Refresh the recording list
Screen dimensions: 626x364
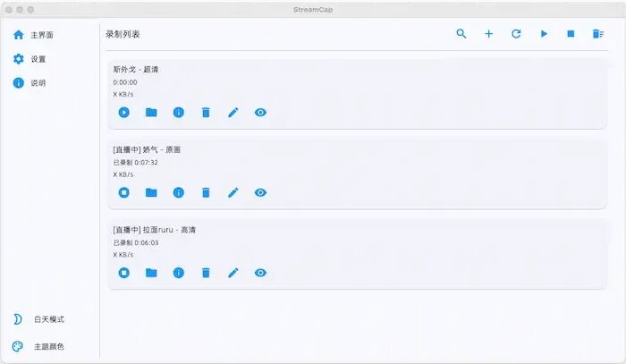[516, 34]
